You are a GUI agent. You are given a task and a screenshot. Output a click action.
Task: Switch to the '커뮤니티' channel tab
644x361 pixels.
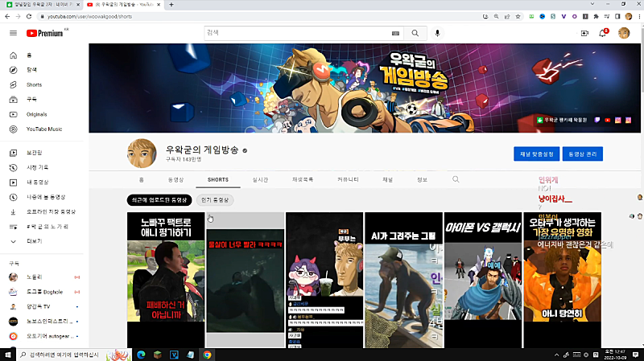pyautogui.click(x=348, y=179)
